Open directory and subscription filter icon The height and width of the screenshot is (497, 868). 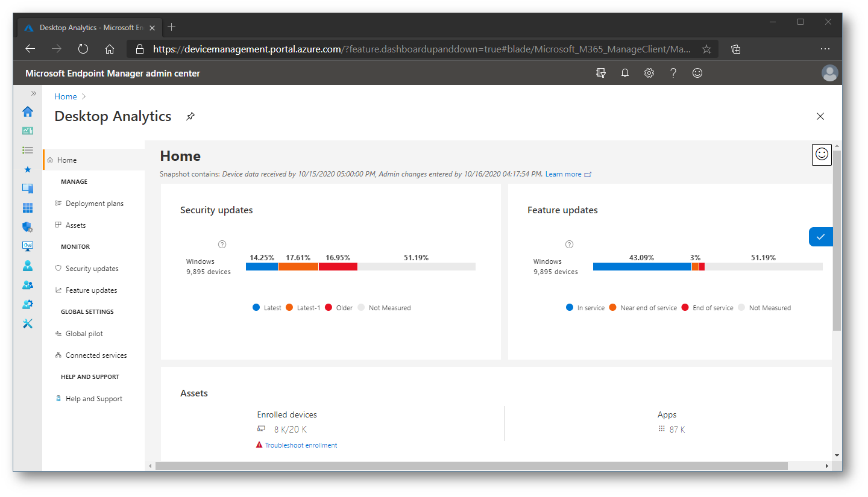[x=601, y=73]
